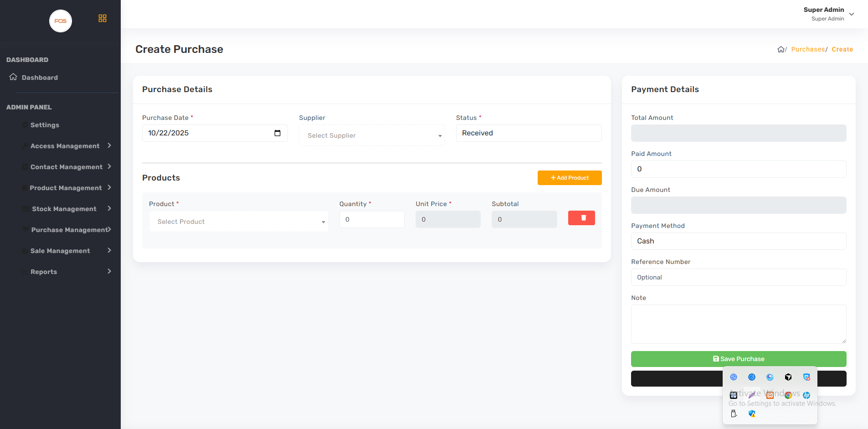Open the Status dropdown showing Received
The height and width of the screenshot is (429, 868).
[529, 133]
